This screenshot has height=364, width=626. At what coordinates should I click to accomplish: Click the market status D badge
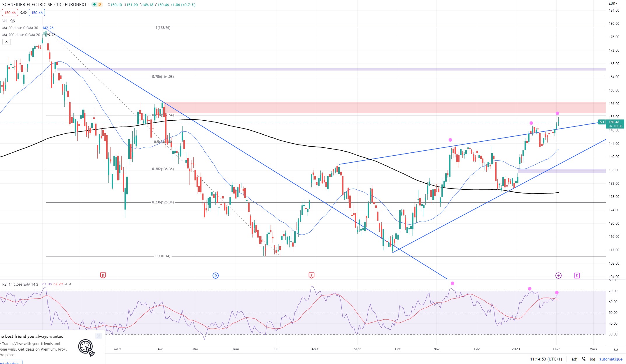point(100,5)
